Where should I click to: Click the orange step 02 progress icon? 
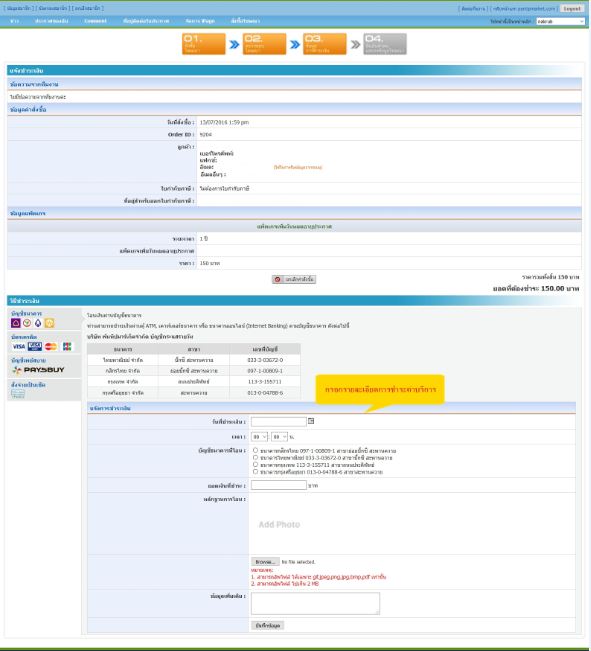point(264,44)
